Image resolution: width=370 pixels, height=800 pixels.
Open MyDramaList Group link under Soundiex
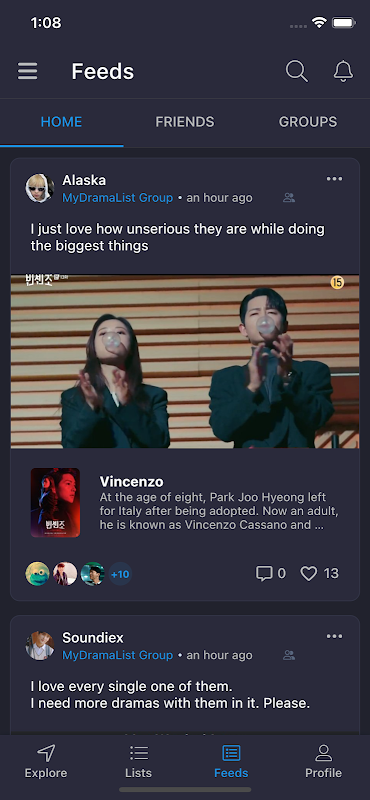tap(117, 655)
